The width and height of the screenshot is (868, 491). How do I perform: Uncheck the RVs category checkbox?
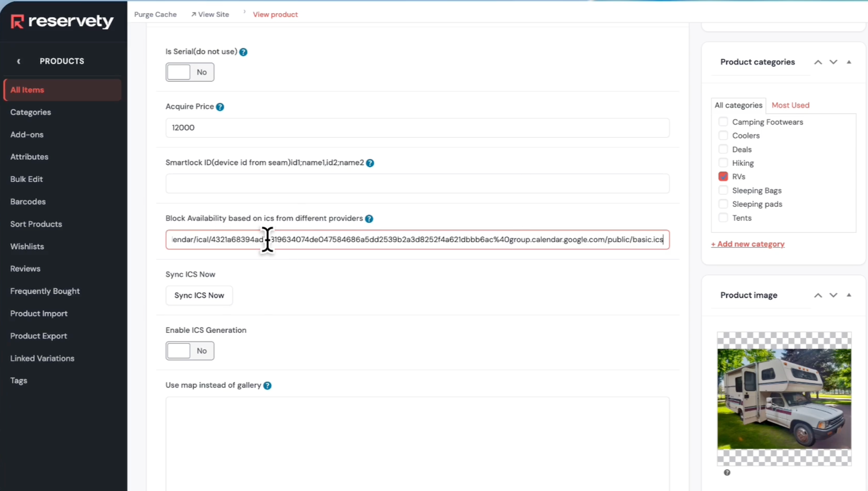coord(723,176)
